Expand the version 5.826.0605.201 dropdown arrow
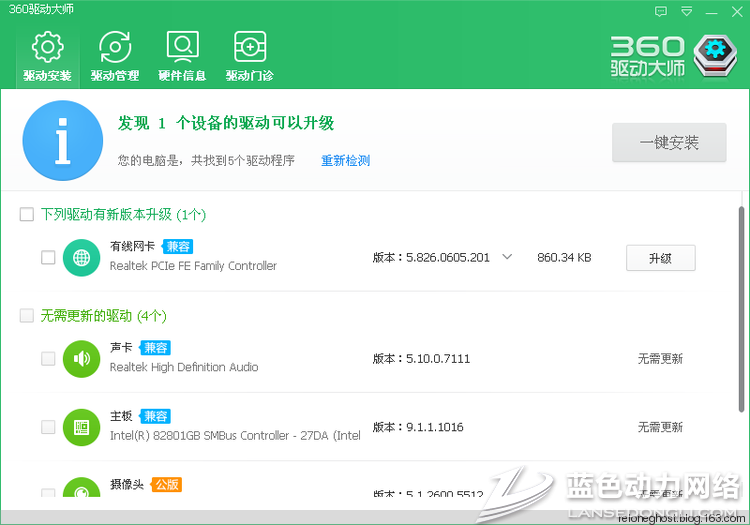Screen dimensions: 750x525 (507, 257)
